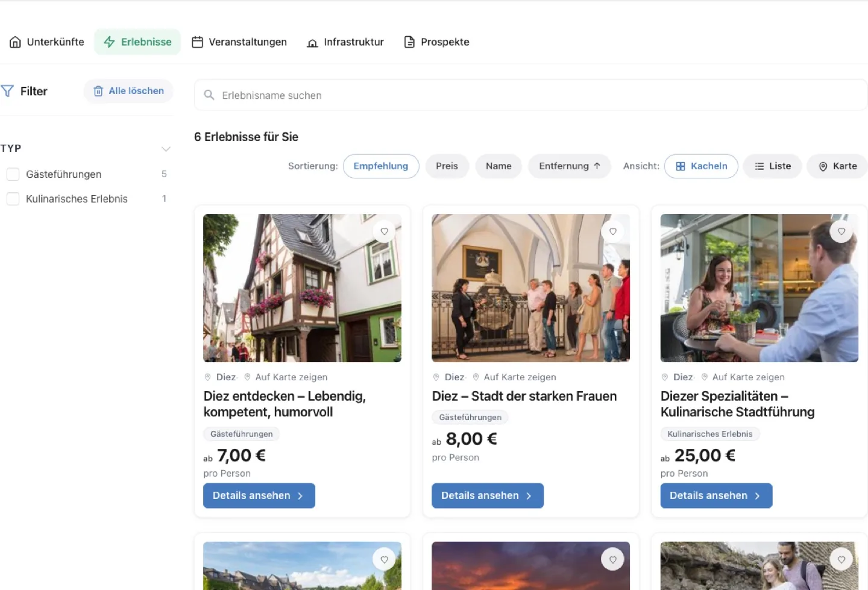
Task: Favorite Stadt der starken Frauen heart
Action: point(612,231)
